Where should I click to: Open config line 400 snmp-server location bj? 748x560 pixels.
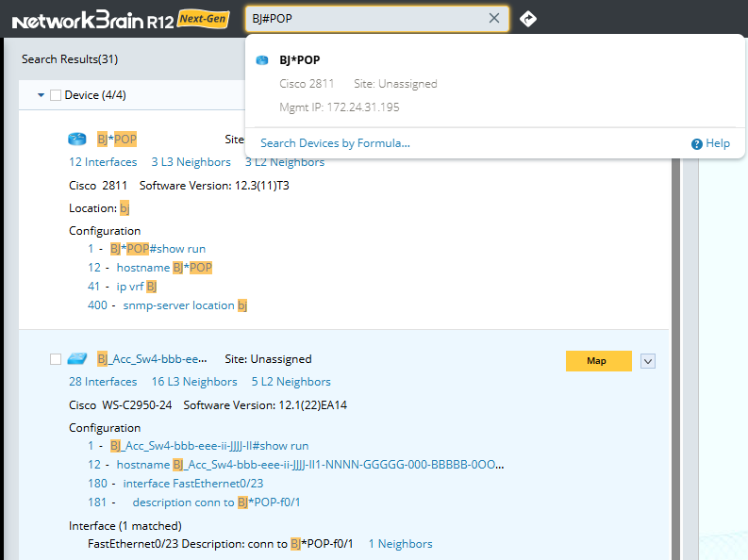185,305
